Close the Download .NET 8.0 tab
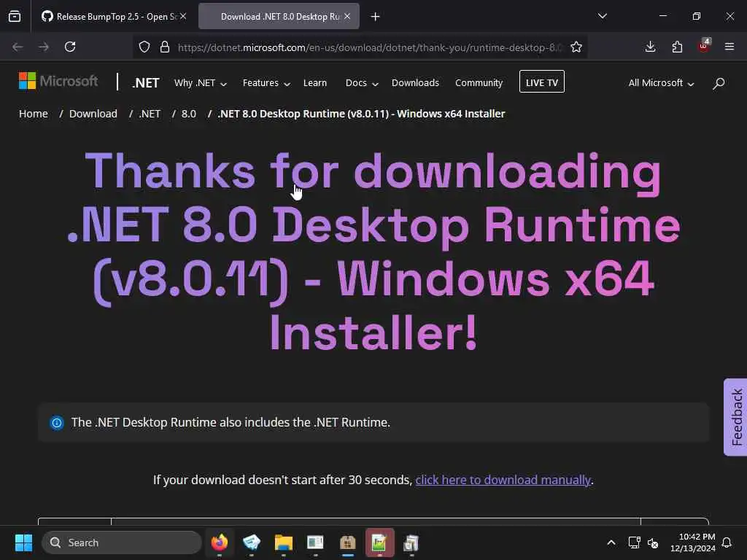 pyautogui.click(x=347, y=17)
